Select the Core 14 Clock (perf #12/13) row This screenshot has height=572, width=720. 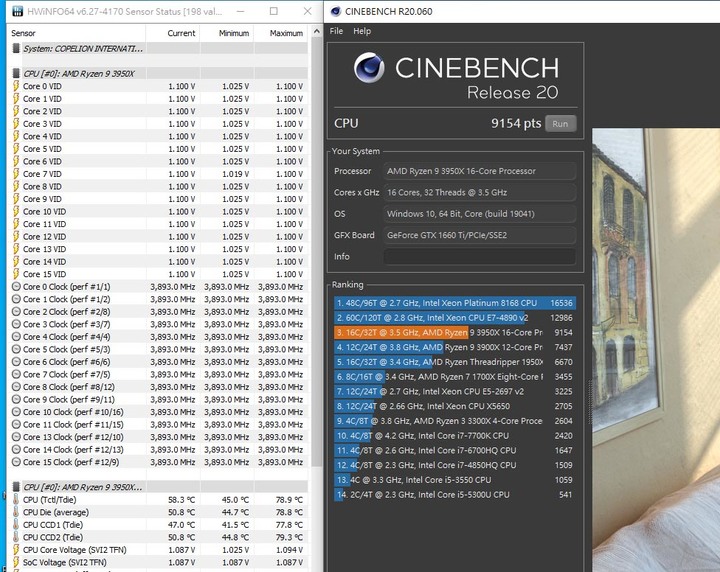159,449
